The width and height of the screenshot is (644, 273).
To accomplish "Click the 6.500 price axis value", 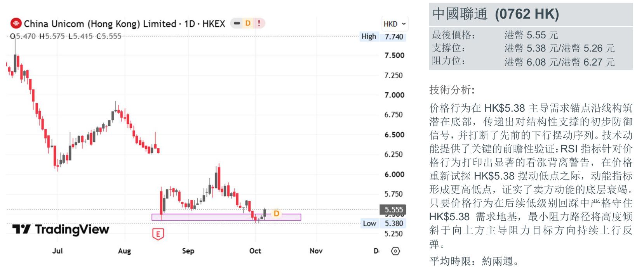I will pos(394,135).
